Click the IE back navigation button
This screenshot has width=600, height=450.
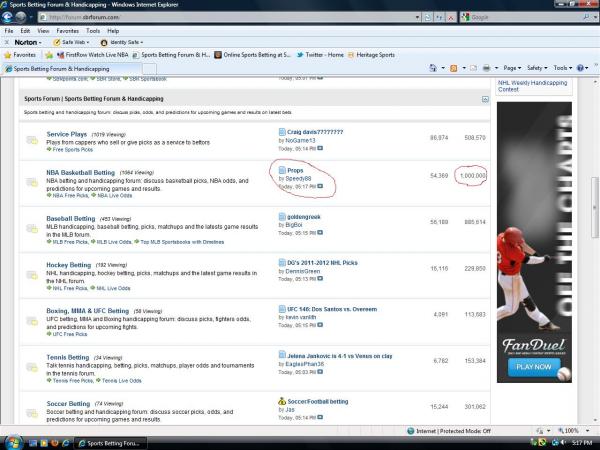(11, 17)
